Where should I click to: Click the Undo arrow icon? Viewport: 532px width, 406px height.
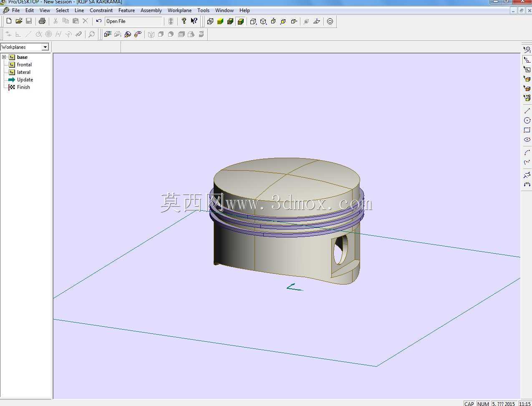[x=98, y=21]
